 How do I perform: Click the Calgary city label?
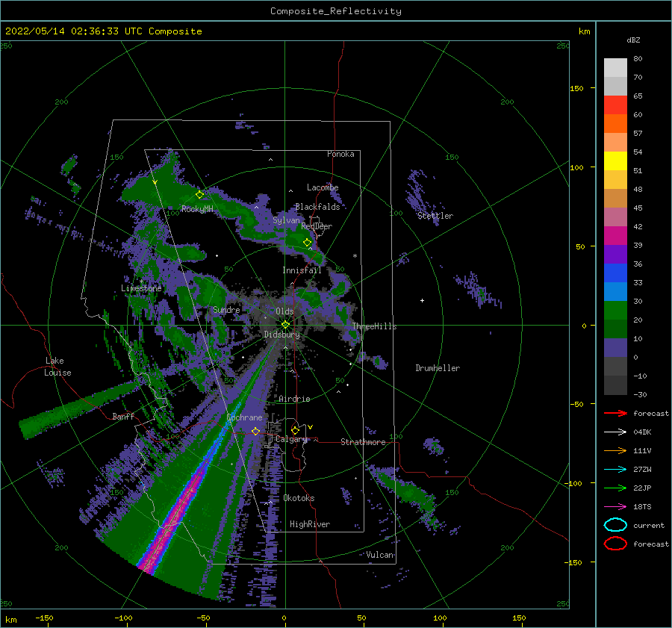point(291,439)
